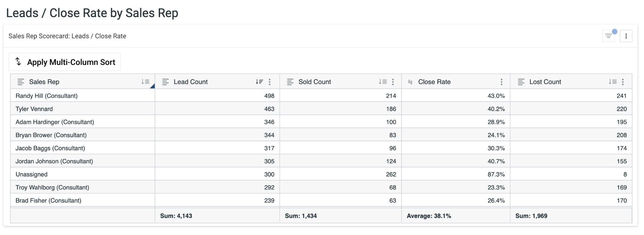Click the Sales Rep column type icon
Image resolution: width=644 pixels, height=235 pixels.
pyautogui.click(x=21, y=82)
